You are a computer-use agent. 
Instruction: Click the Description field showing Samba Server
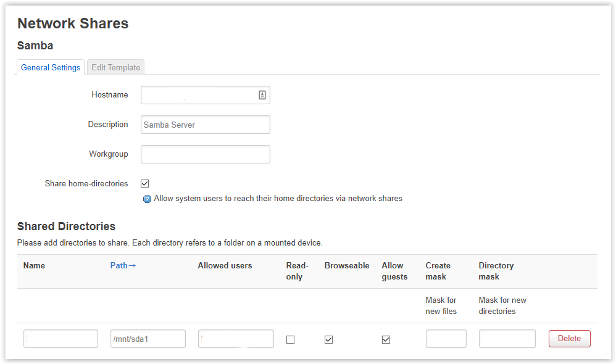[x=206, y=125]
